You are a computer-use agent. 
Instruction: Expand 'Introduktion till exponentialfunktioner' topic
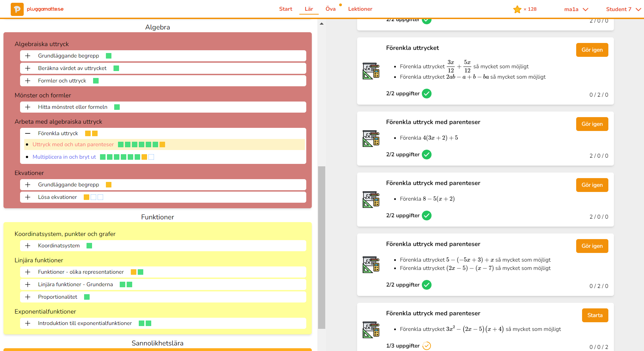pyautogui.click(x=28, y=323)
